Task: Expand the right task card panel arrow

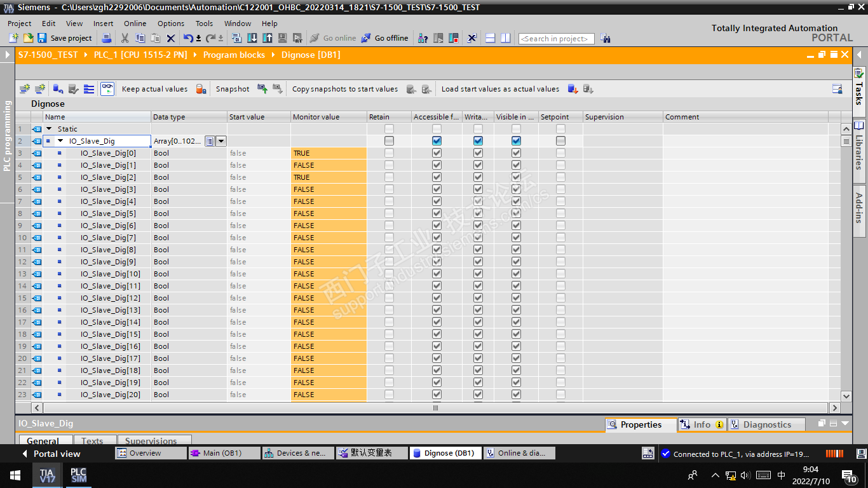Action: (x=860, y=55)
